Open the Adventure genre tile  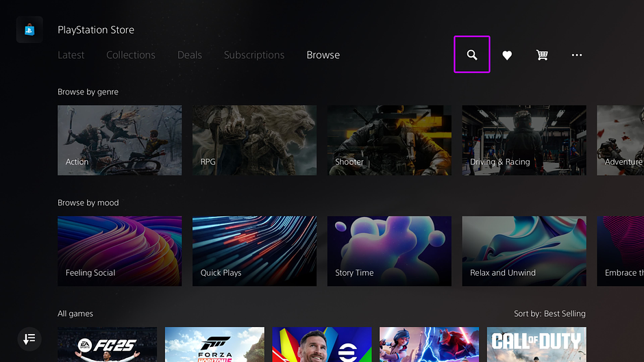(620, 140)
